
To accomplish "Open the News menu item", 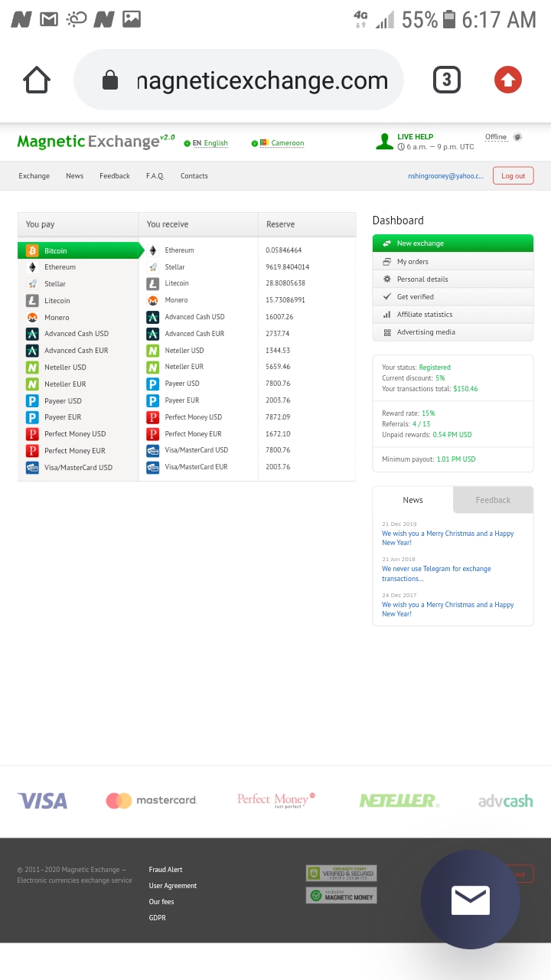I will pyautogui.click(x=74, y=176).
